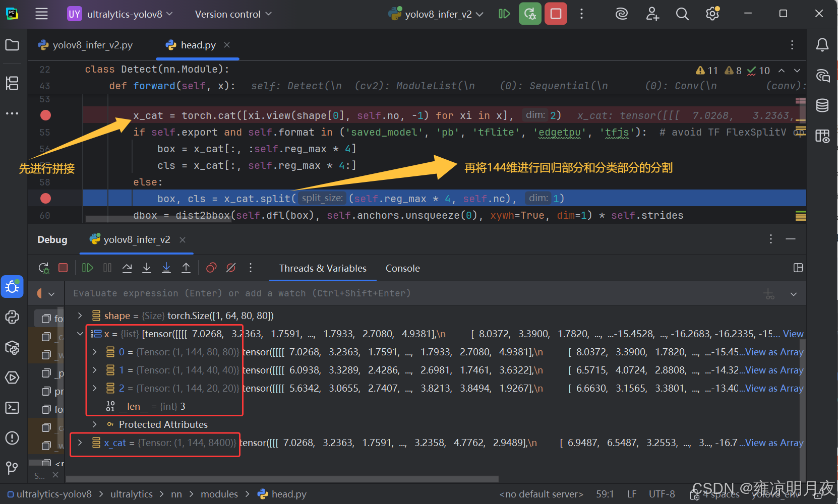Open the Python Console tool window
This screenshot has width=838, height=504.
tap(12, 317)
